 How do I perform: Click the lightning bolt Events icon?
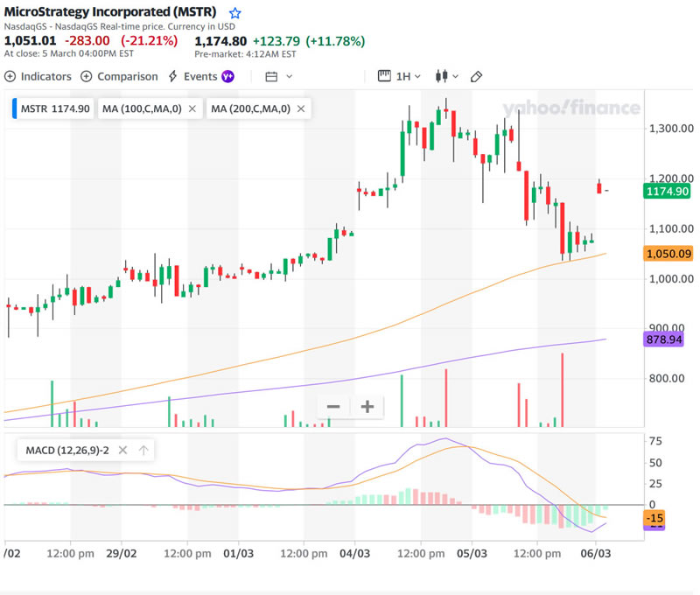(x=172, y=76)
